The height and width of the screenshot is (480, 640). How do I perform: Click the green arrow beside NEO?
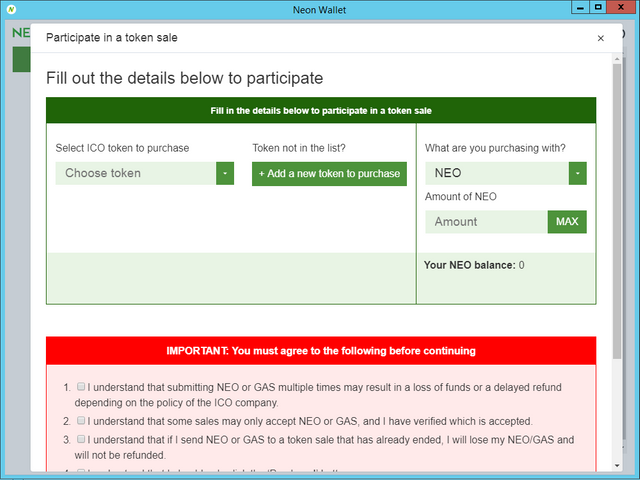(578, 173)
